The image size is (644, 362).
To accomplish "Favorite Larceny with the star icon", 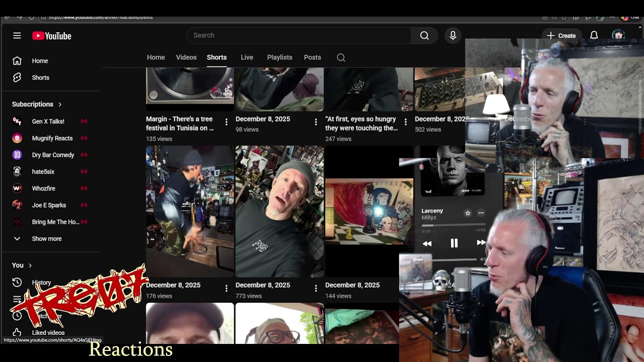I will [467, 213].
